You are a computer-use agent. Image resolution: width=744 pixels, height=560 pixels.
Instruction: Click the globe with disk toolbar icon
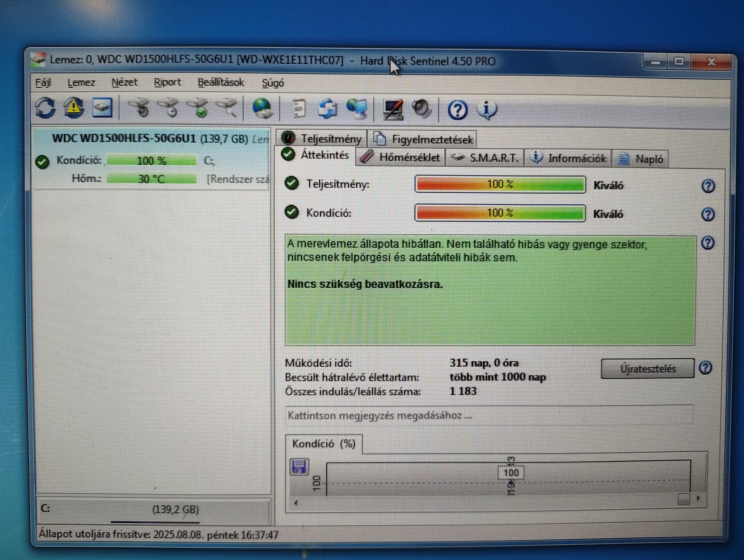[x=262, y=109]
